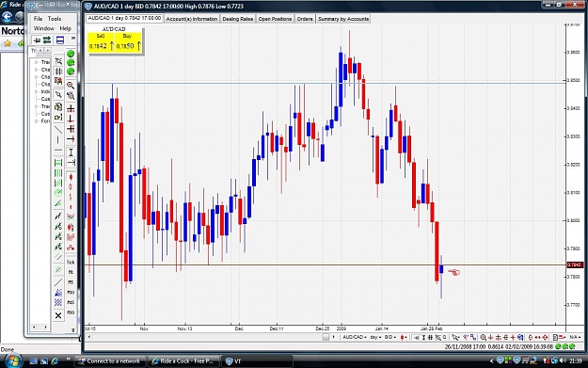Choose the black X delete tool
The width and height of the screenshot is (588, 368).
(x=58, y=315)
